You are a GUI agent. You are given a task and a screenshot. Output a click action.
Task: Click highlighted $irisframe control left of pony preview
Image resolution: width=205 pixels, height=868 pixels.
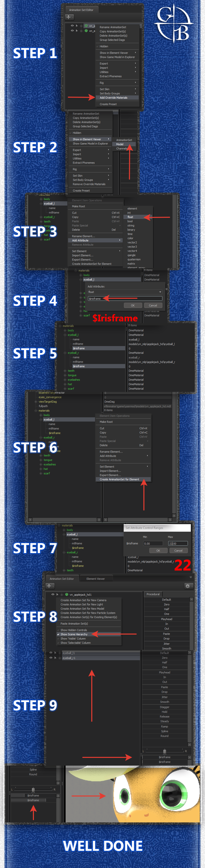pos(33,800)
